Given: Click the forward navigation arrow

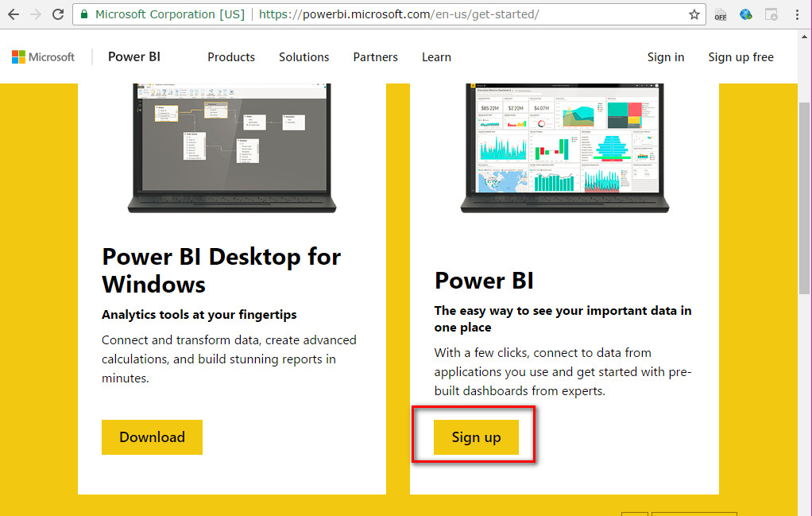Looking at the screenshot, I should [x=35, y=14].
